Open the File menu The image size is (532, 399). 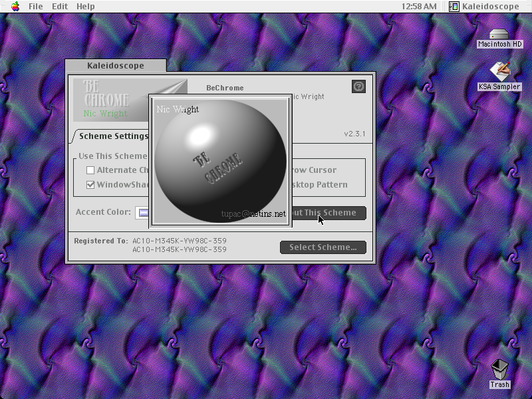click(36, 7)
